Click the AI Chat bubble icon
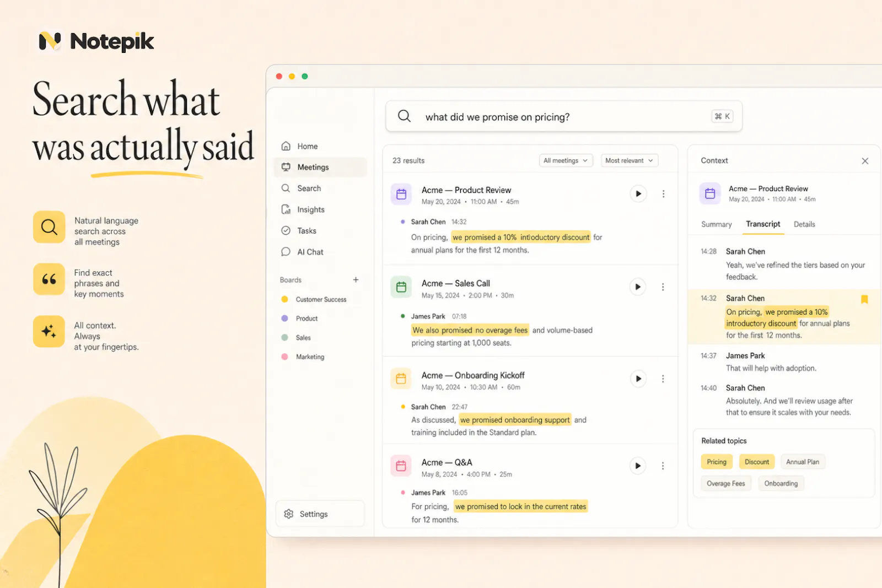This screenshot has width=882, height=588. (286, 252)
